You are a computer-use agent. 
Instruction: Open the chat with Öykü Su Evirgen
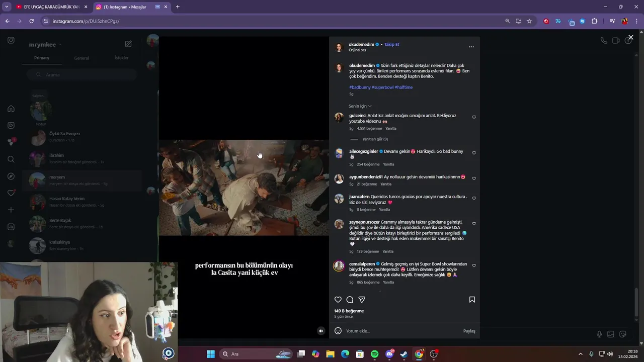pyautogui.click(x=82, y=137)
